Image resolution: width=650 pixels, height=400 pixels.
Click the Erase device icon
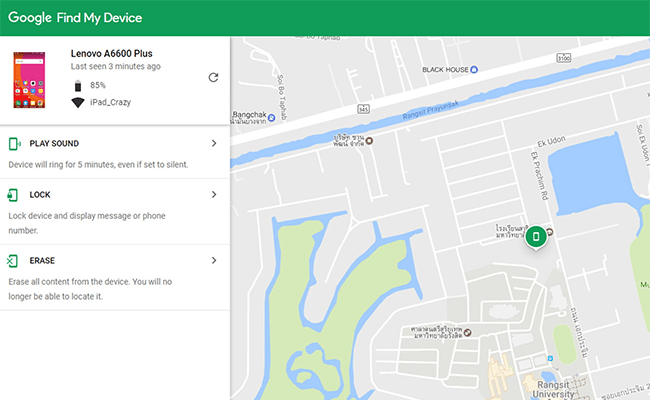click(x=12, y=261)
